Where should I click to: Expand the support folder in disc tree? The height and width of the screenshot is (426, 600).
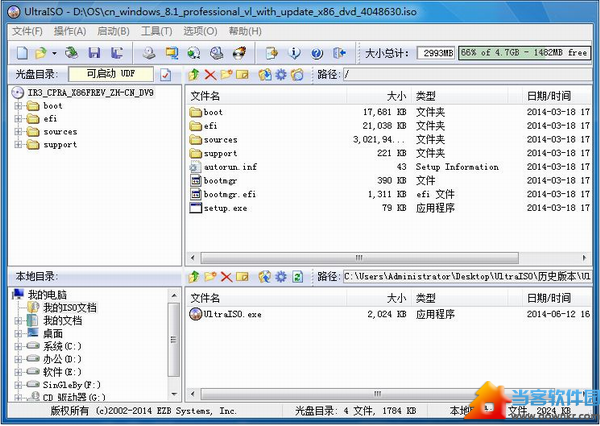(18, 145)
